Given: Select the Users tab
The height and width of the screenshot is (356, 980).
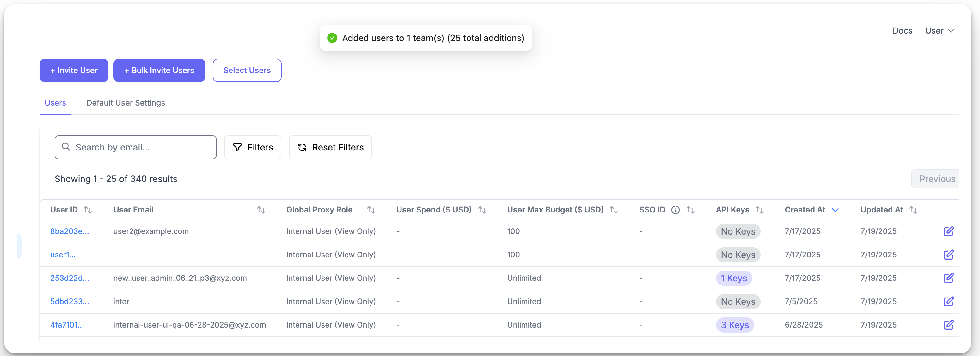Looking at the screenshot, I should point(55,103).
